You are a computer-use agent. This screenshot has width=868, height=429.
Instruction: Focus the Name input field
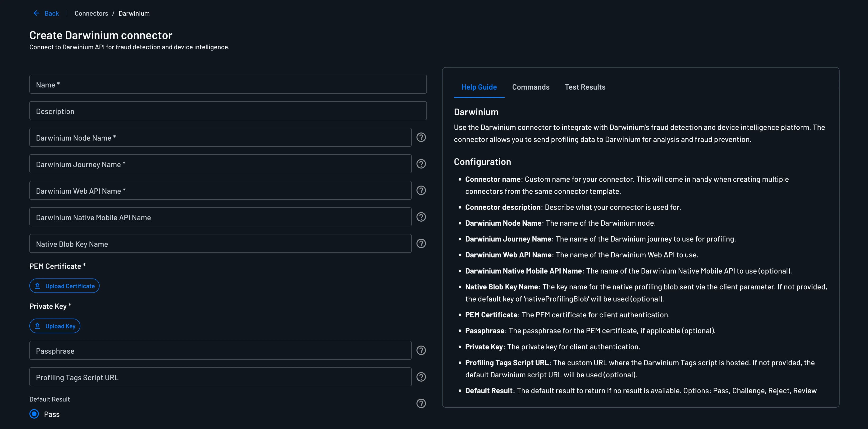(x=228, y=84)
